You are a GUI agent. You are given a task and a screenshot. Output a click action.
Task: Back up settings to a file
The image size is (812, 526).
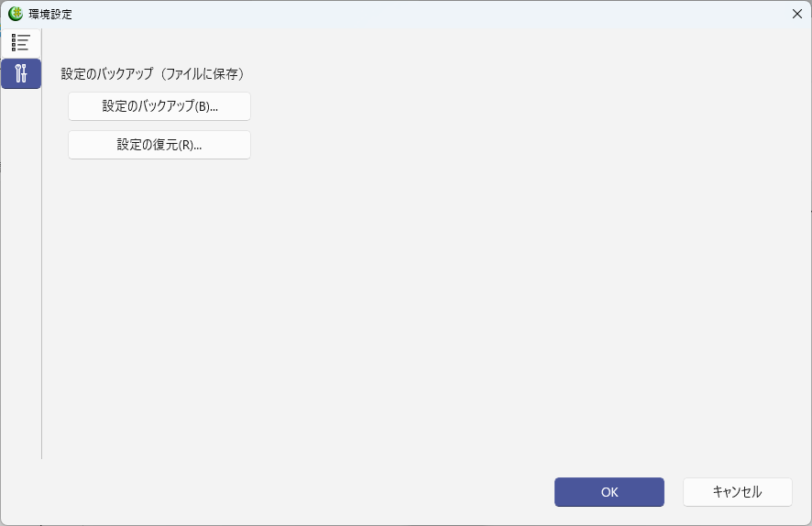pyautogui.click(x=159, y=106)
